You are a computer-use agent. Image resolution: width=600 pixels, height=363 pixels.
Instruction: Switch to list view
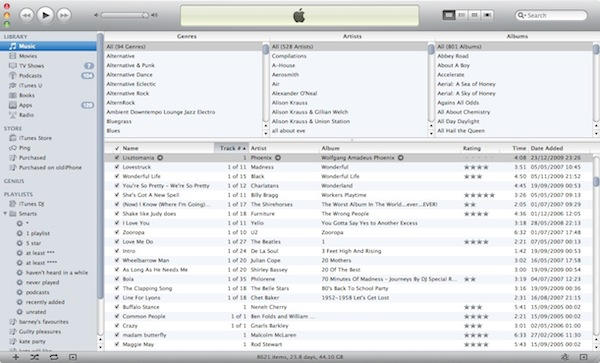(x=449, y=15)
